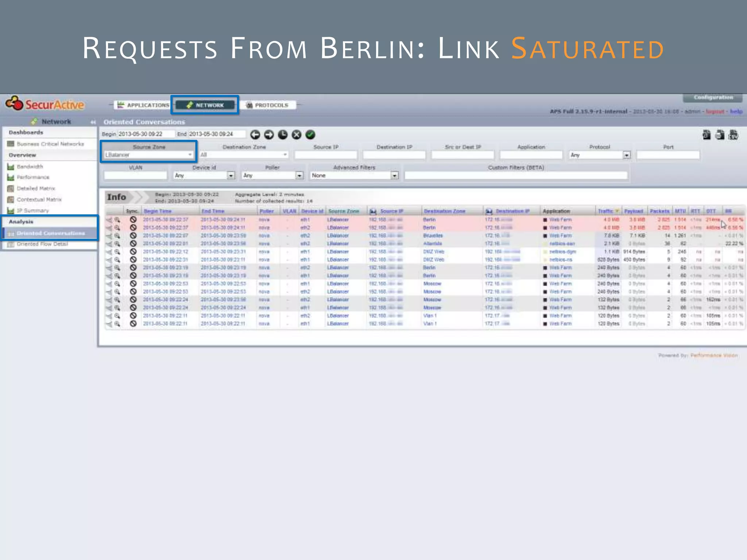Screen dimensions: 747x560
Task: Click the VLAN input field
Action: pos(135,175)
